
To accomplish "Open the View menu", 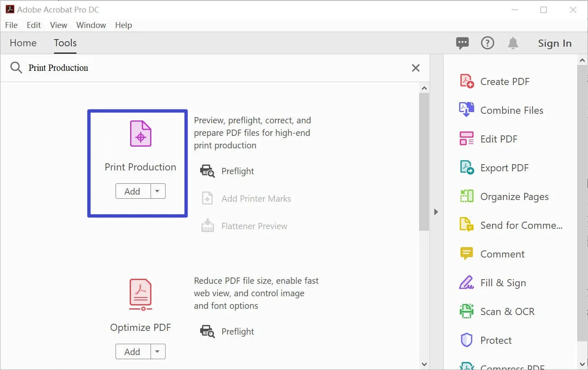I will [58, 25].
